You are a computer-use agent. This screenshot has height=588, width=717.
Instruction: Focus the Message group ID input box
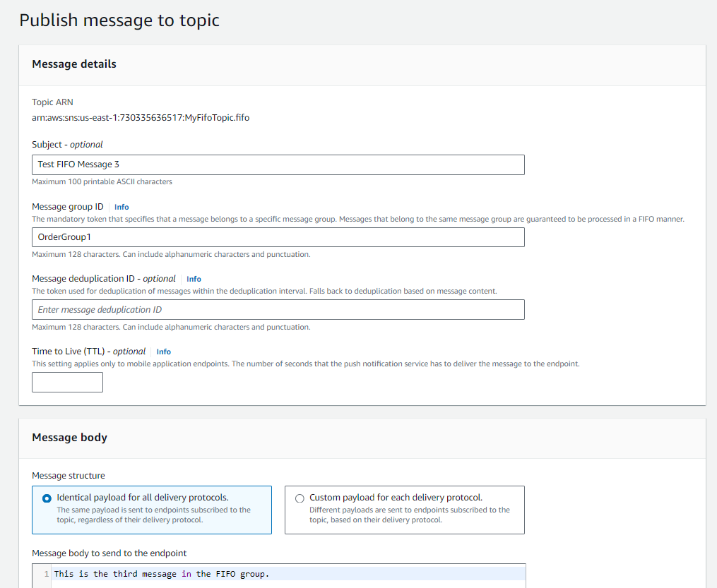pyautogui.click(x=278, y=237)
